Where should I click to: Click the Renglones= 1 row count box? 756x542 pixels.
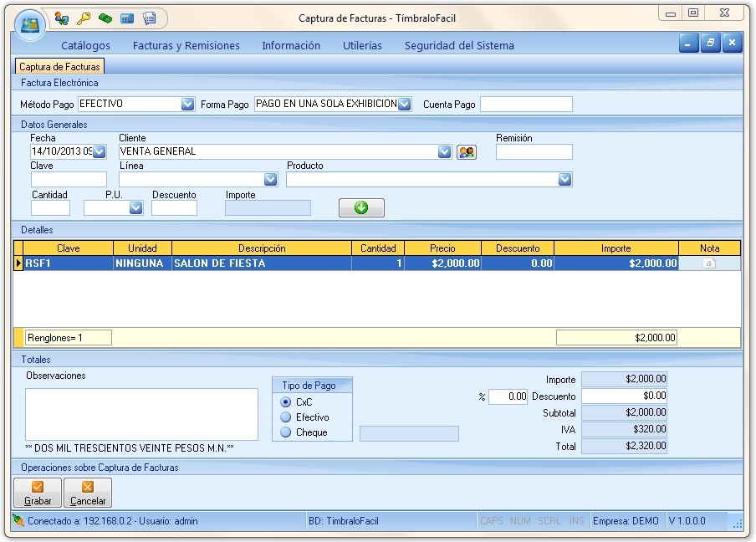(69, 338)
